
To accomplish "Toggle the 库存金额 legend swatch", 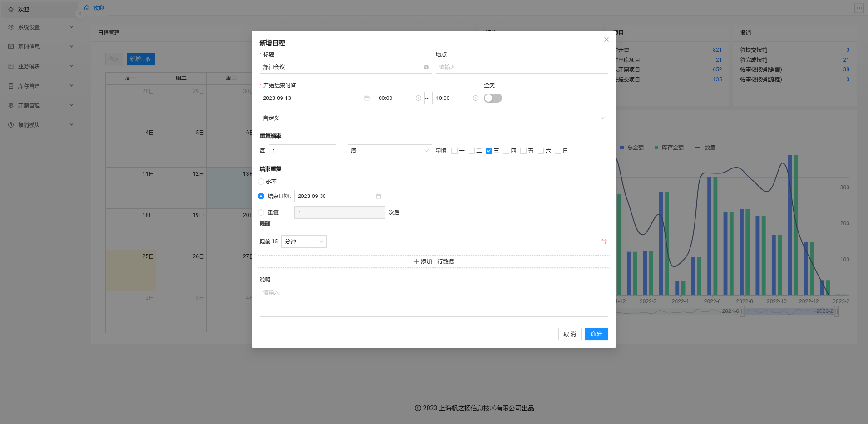I will click(x=656, y=148).
